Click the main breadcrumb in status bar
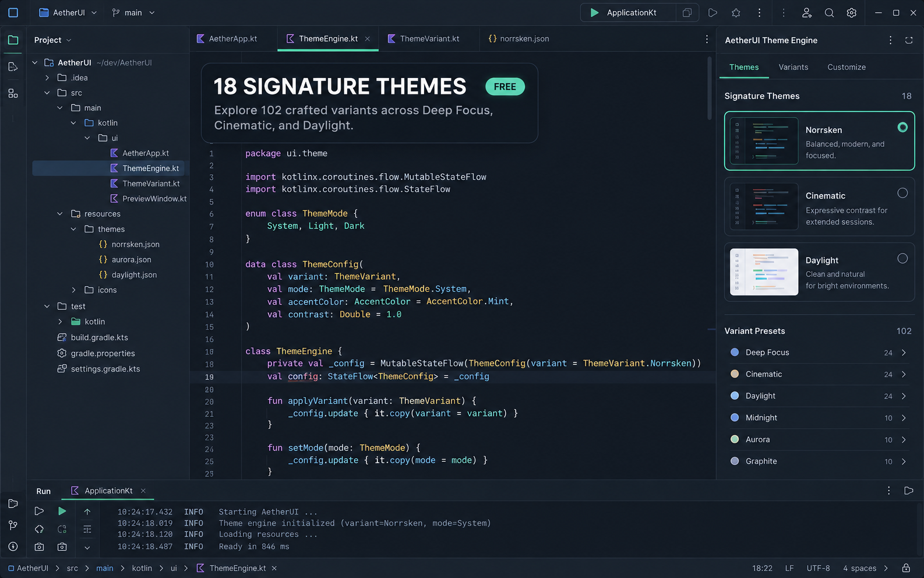 tap(105, 568)
